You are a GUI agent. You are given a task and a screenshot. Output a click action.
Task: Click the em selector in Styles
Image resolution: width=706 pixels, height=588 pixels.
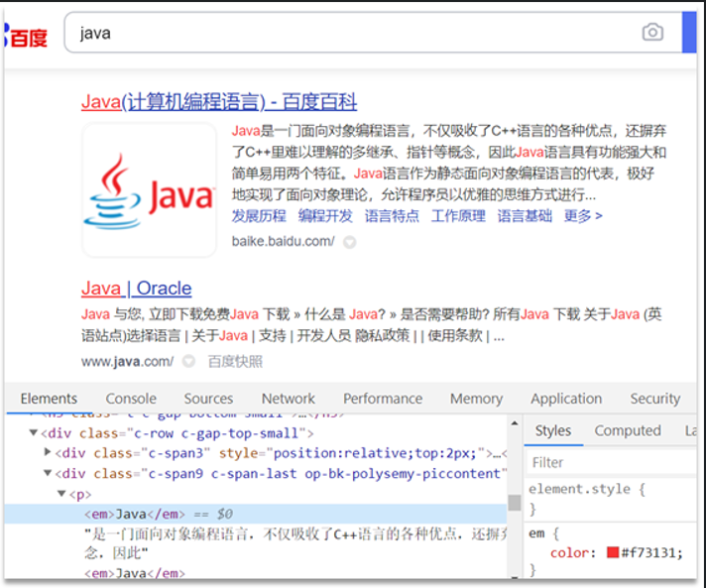(536, 533)
